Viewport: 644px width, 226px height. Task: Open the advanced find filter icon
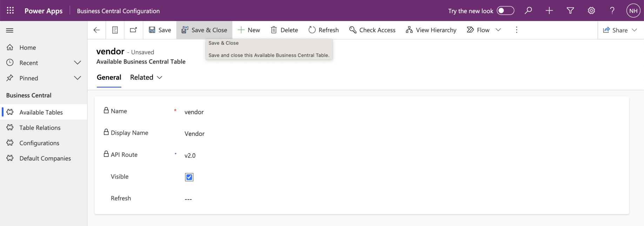(x=570, y=11)
